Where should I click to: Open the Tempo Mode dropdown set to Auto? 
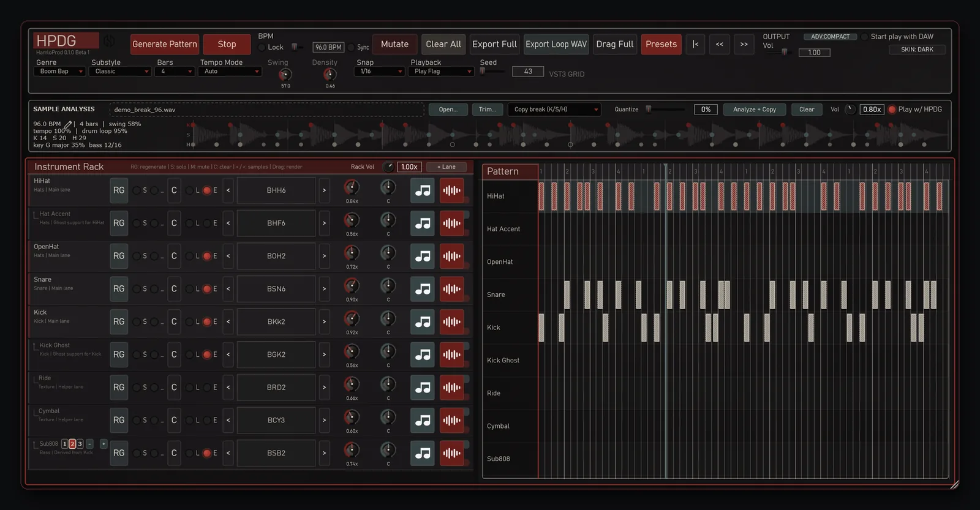(230, 72)
